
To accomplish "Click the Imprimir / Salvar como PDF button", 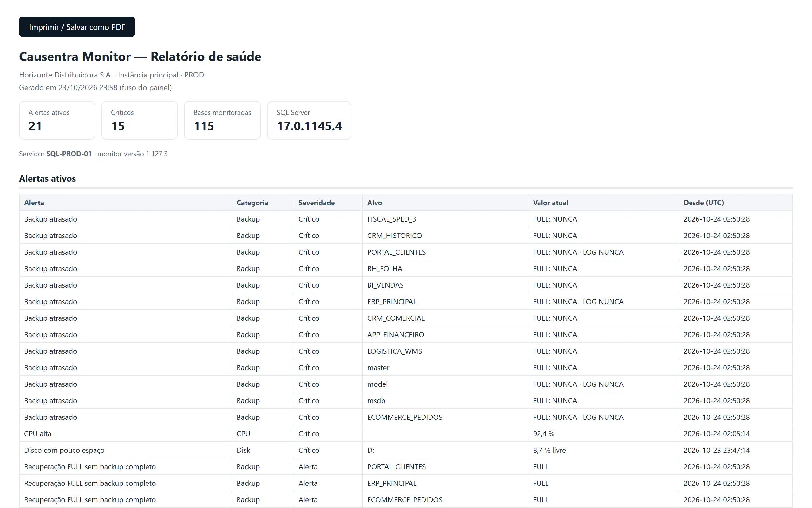I will click(x=77, y=27).
